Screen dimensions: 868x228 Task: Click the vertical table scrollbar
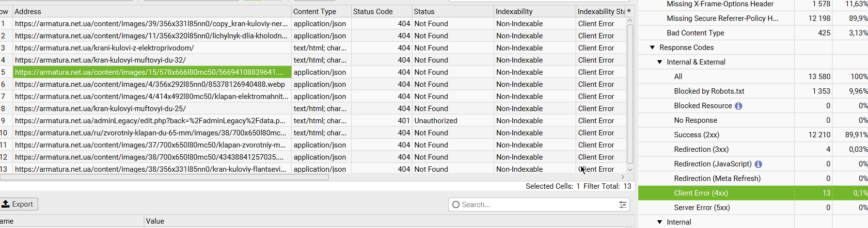[x=630, y=94]
